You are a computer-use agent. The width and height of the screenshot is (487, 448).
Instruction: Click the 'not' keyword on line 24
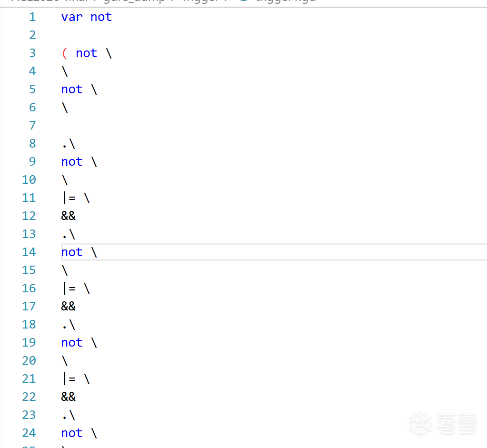pos(72,433)
